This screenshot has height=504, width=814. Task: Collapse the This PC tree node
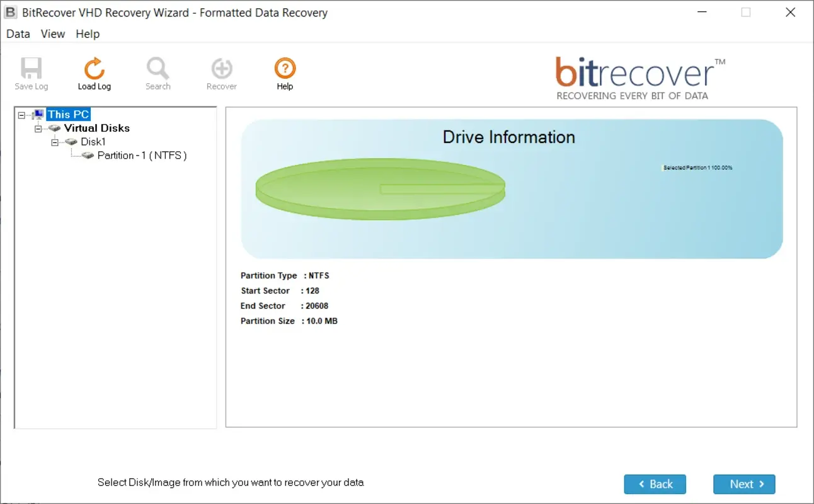tap(22, 115)
